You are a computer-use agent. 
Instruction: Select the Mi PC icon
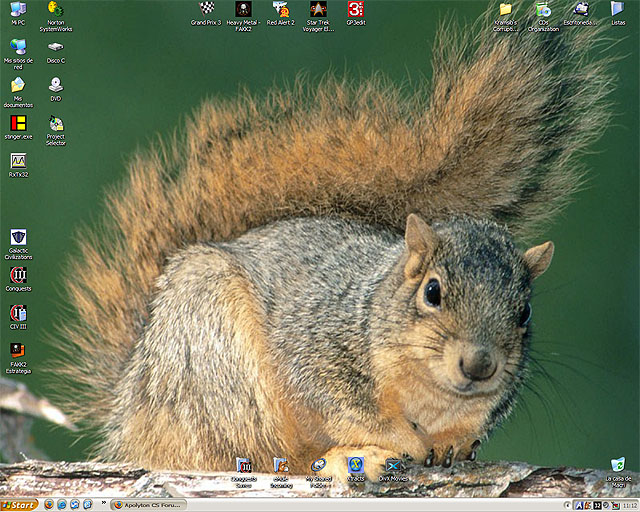click(18, 10)
